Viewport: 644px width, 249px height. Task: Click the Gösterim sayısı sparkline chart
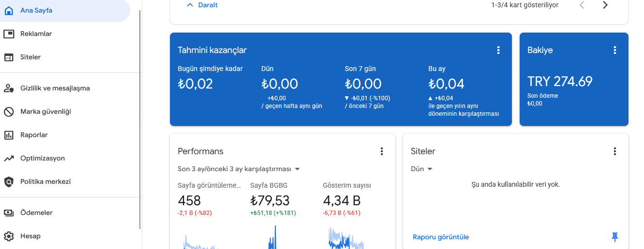point(346,237)
